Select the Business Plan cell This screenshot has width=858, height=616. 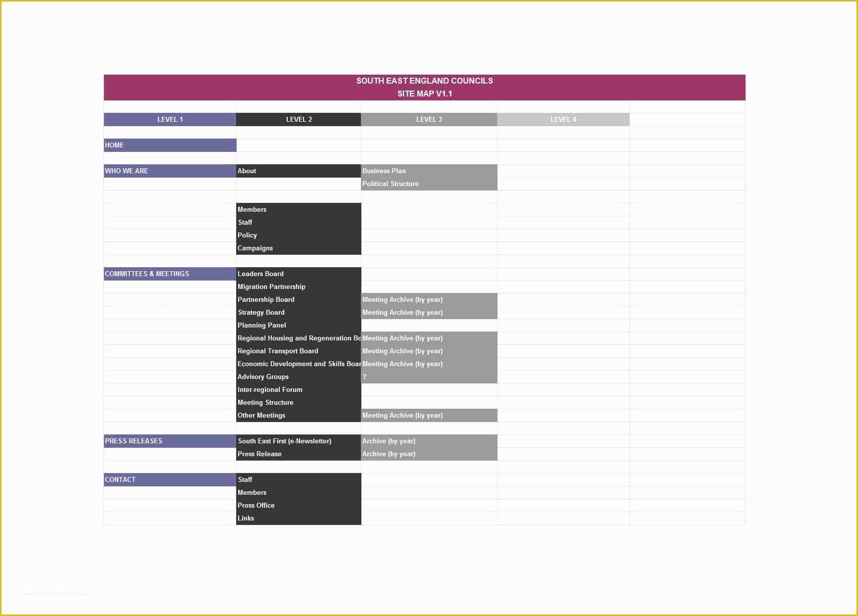click(x=429, y=171)
